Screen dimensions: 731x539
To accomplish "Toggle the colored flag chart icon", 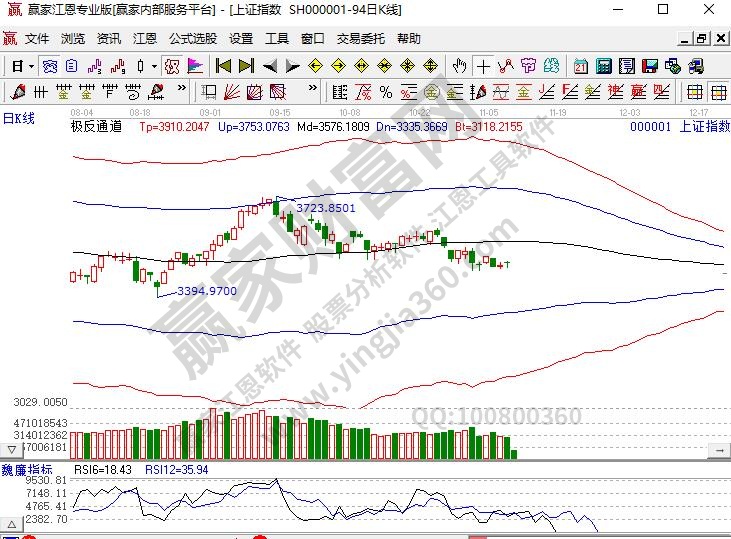I will click(x=194, y=66).
